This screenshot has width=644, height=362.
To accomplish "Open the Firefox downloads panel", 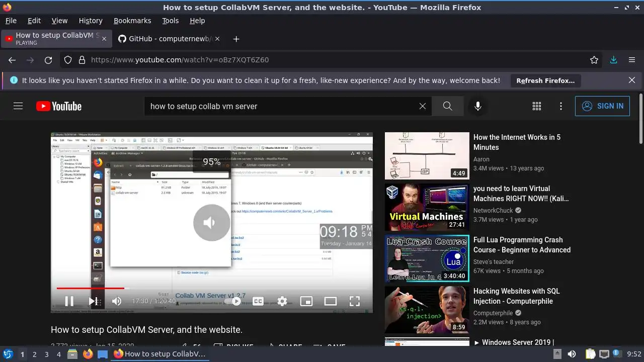I will (613, 60).
